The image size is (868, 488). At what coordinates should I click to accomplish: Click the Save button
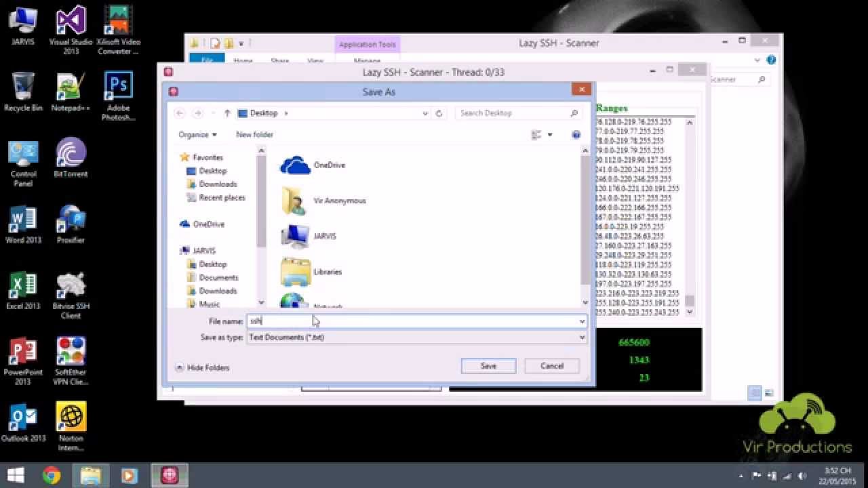(488, 366)
